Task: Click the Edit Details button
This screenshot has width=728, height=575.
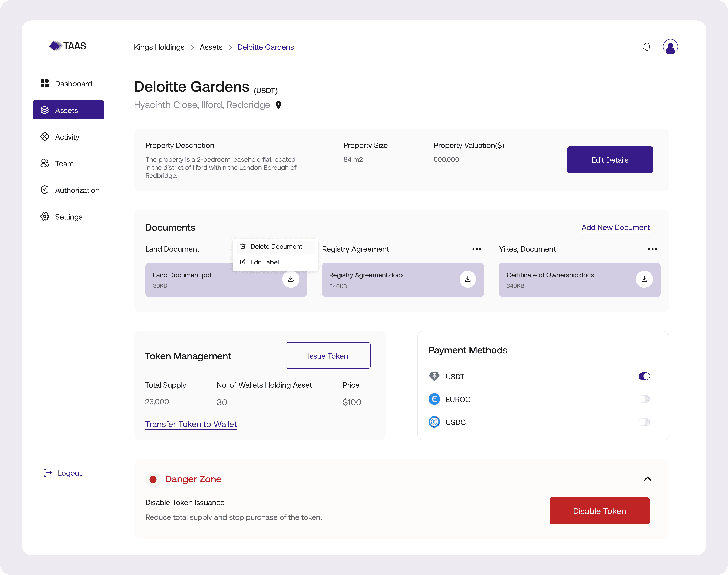Action: click(x=610, y=160)
